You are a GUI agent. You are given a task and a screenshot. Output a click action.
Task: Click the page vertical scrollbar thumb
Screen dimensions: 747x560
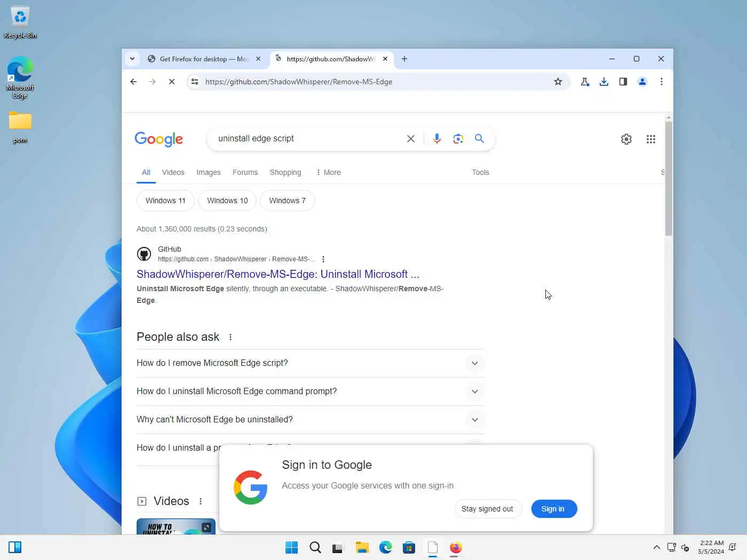click(669, 179)
